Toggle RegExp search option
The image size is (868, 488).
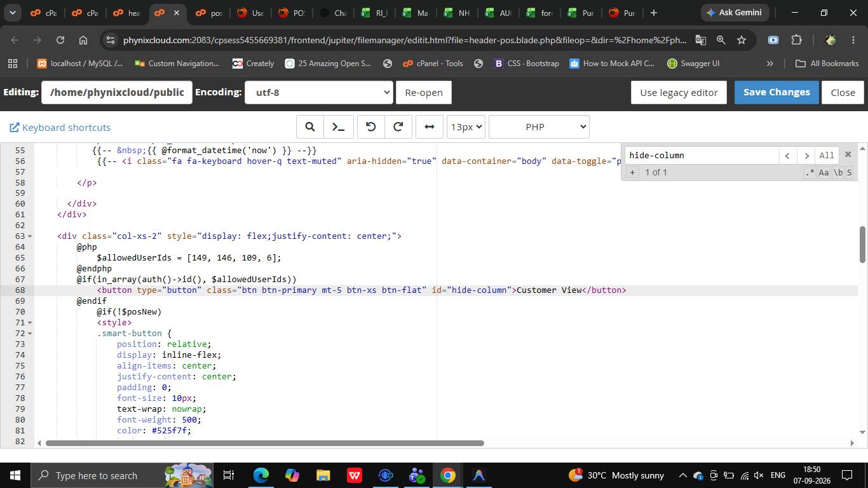[810, 172]
